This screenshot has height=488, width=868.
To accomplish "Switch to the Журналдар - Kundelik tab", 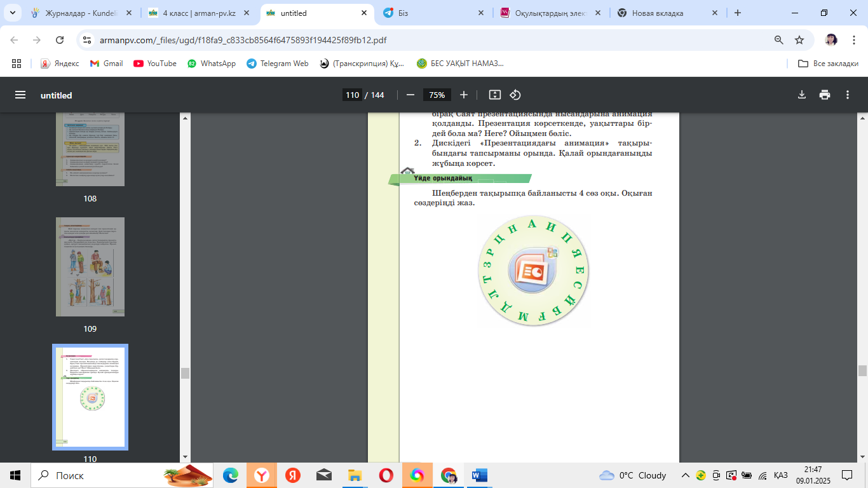I will tap(83, 13).
